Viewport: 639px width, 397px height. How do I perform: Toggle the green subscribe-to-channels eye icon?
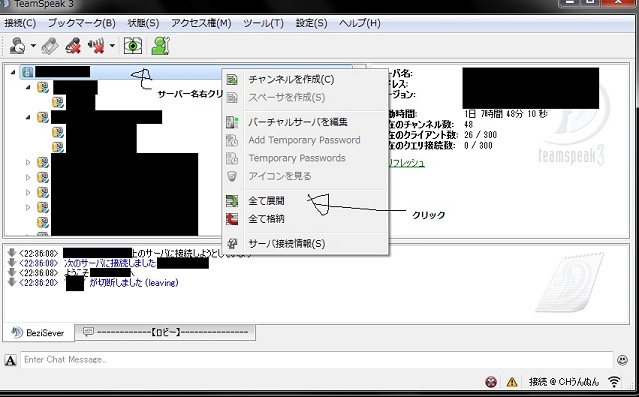point(133,46)
